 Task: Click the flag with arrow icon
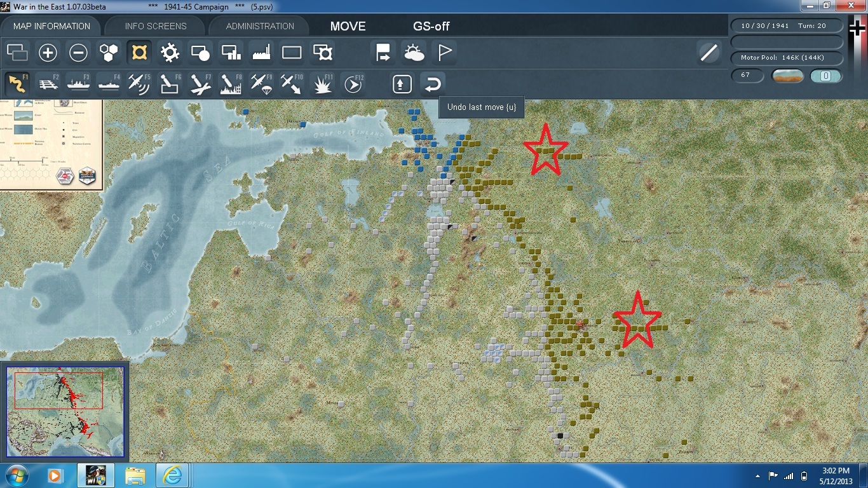383,53
